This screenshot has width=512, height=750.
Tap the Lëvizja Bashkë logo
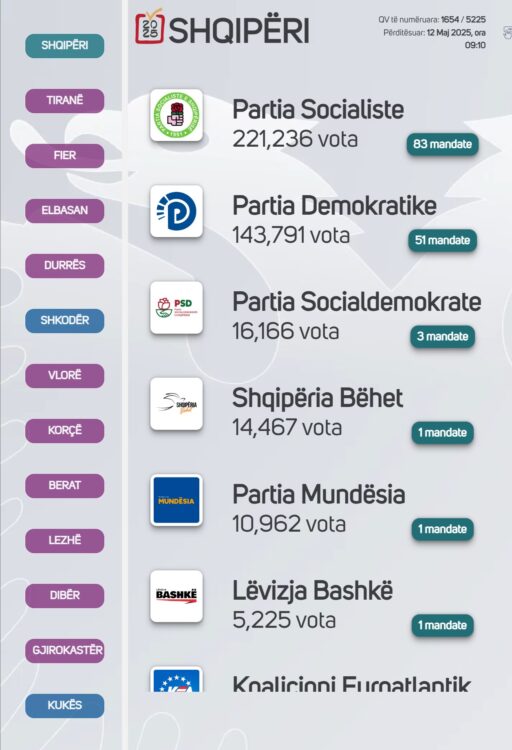pos(177,596)
